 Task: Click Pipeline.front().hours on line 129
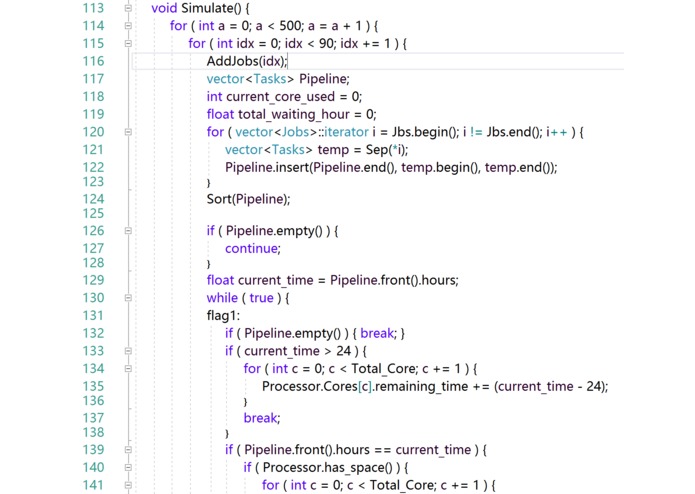pyautogui.click(x=394, y=280)
